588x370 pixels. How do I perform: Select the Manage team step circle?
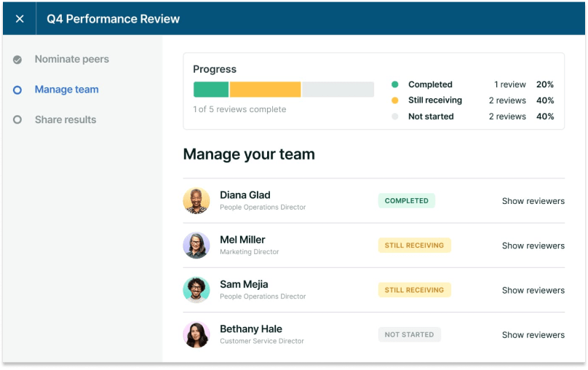pyautogui.click(x=17, y=90)
